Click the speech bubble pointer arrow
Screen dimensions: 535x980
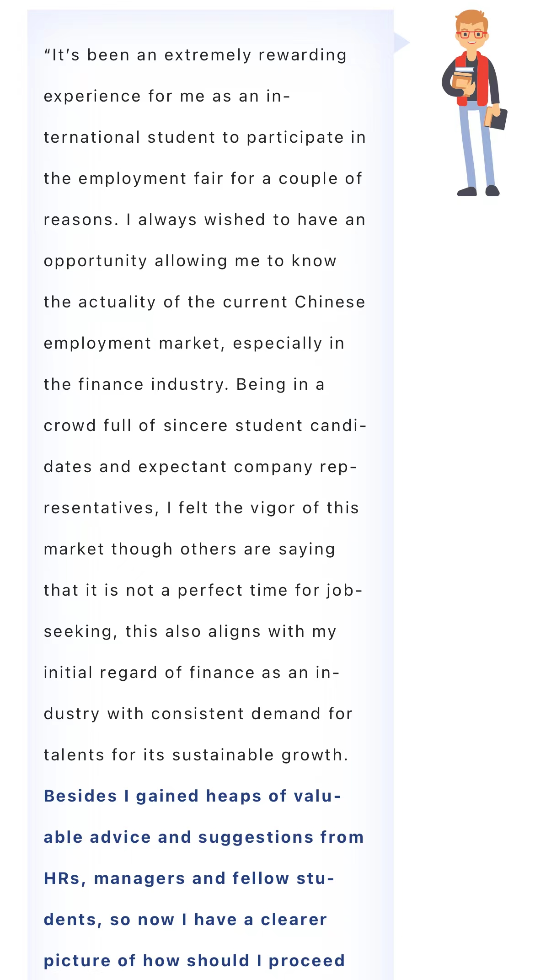coord(401,43)
